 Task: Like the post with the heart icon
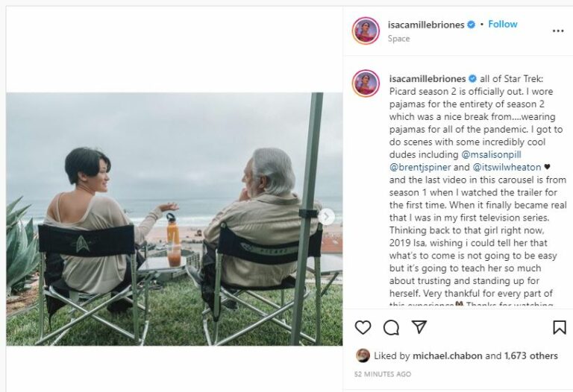point(363,327)
